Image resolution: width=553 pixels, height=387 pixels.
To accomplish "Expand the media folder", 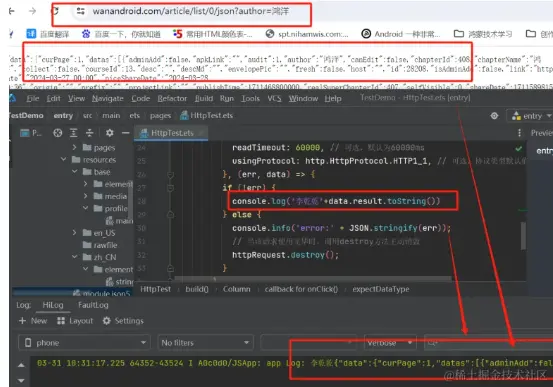I will [x=86, y=196].
